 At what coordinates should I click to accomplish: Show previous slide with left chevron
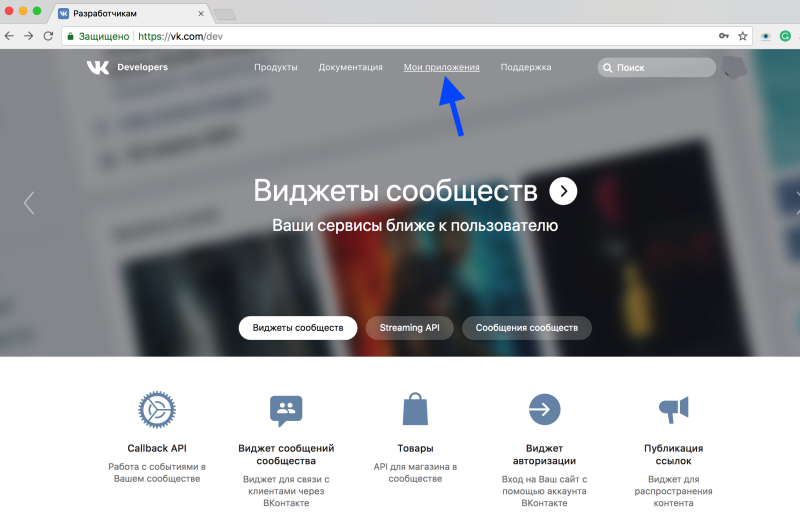pos(29,203)
